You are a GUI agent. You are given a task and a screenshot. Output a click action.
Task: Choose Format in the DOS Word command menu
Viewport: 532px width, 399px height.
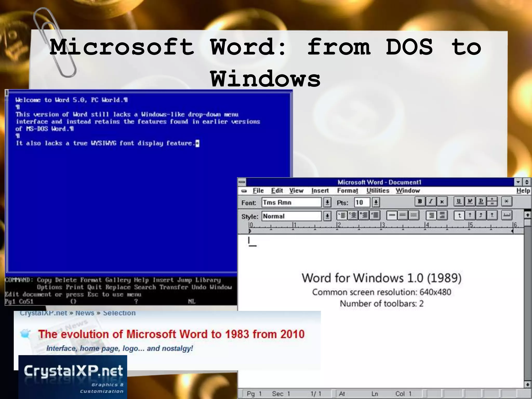(x=91, y=280)
